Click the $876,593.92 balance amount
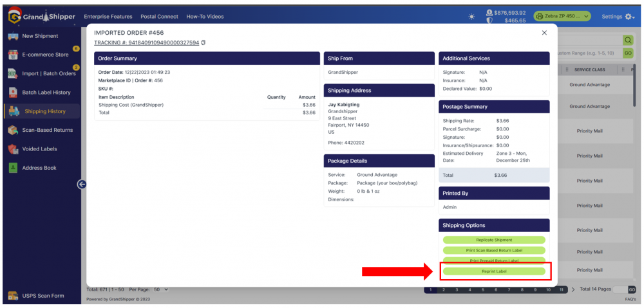Screen dimensions: 644x308 click(509, 13)
